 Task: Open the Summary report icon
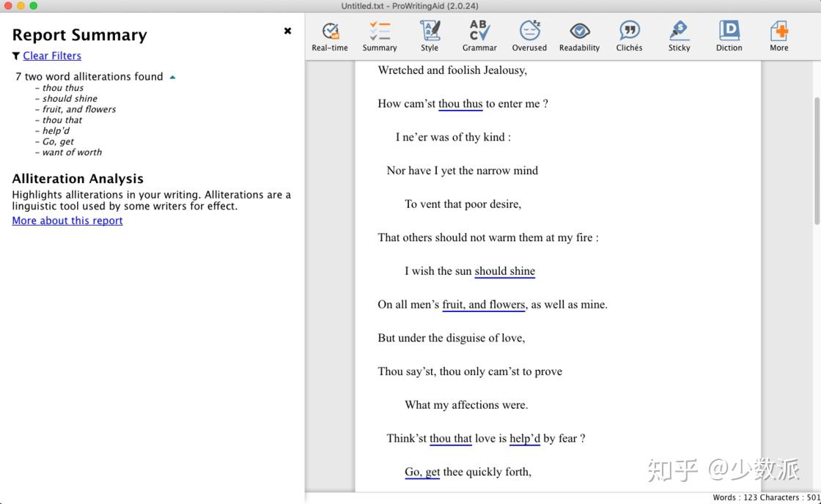point(380,36)
